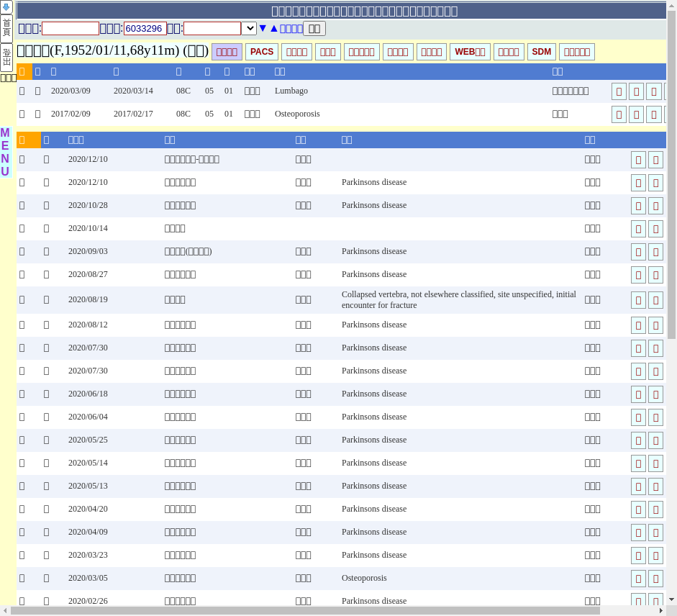Select the 2020/10/28 Parkinsons disease row
Screen dimensions: 677x616
(x=374, y=205)
